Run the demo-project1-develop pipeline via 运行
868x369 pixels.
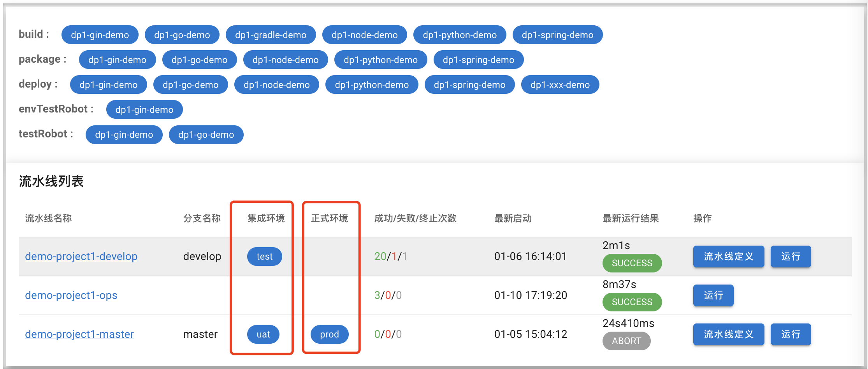[791, 257]
